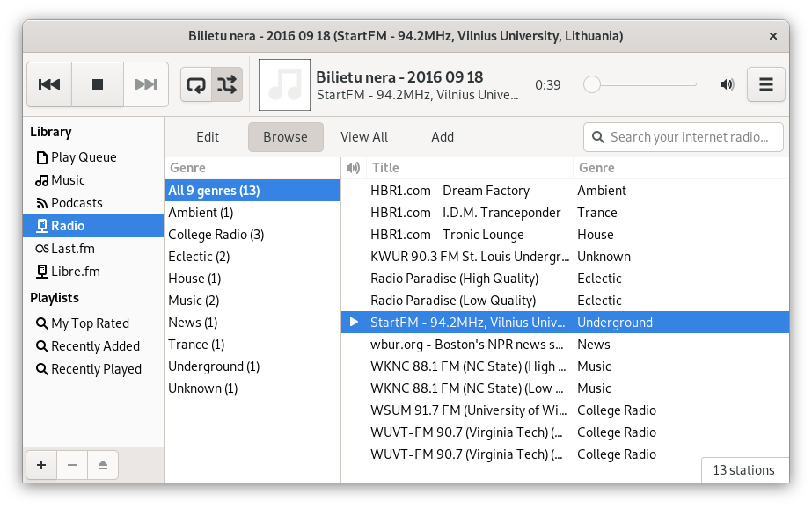Screen dimensions: 812x508
Task: Toggle the Browse genre view
Action: (285, 137)
